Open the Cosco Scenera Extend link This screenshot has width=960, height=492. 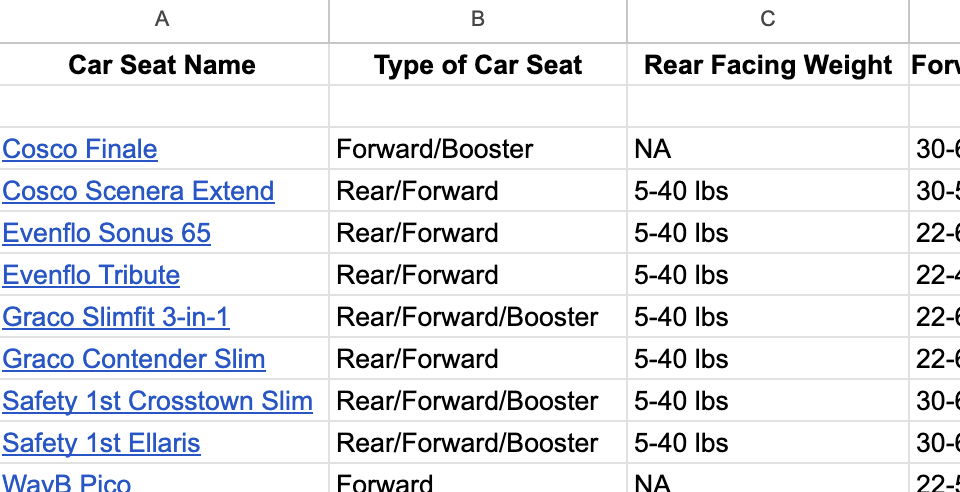[138, 191]
